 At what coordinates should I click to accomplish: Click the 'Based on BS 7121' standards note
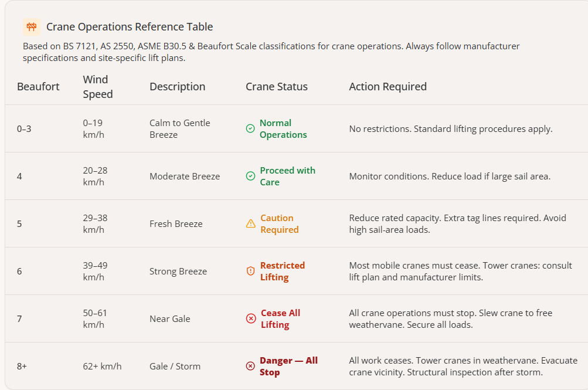271,52
